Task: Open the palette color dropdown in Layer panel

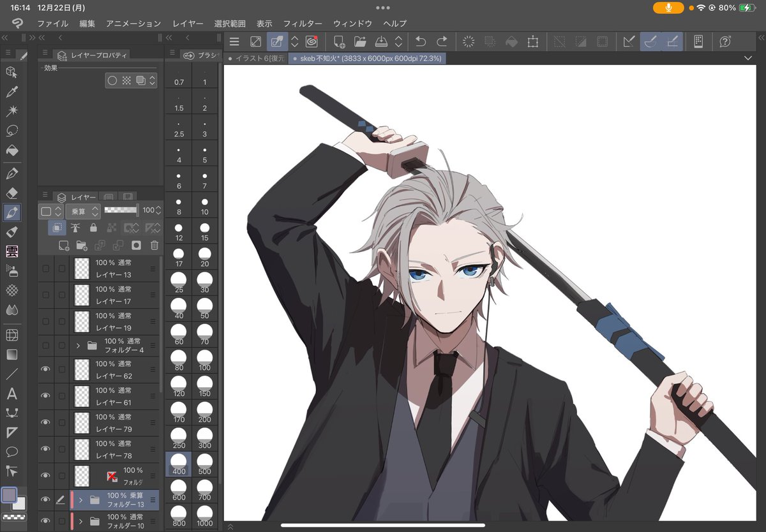Action: click(50, 211)
